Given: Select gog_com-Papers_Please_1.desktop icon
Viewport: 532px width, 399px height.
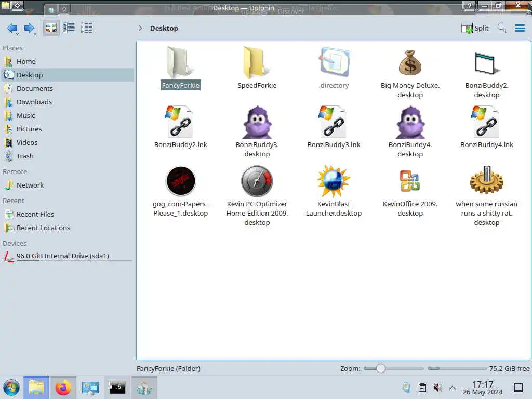Looking at the screenshot, I should point(180,181).
